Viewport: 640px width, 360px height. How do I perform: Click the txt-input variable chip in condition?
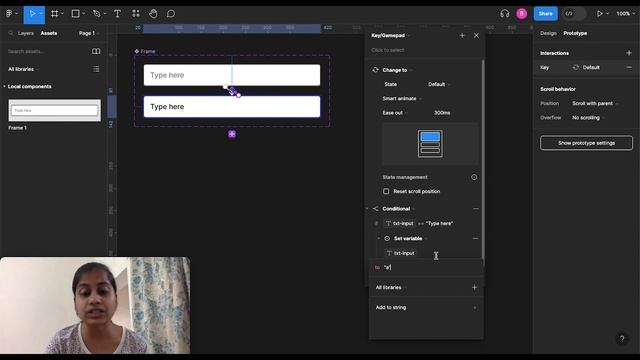[x=400, y=223]
